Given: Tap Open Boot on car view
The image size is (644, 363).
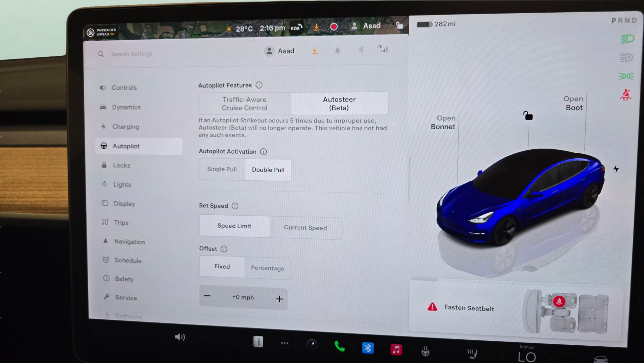Looking at the screenshot, I should coord(573,103).
